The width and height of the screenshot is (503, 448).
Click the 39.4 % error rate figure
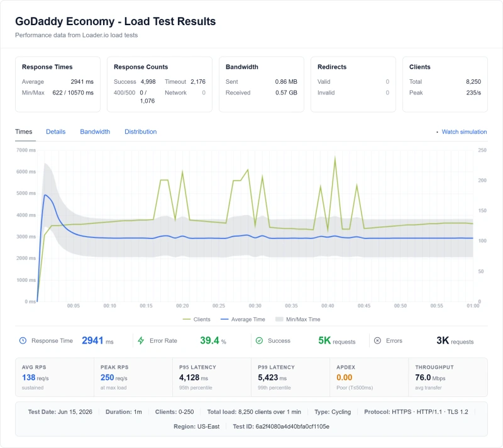coord(213,340)
